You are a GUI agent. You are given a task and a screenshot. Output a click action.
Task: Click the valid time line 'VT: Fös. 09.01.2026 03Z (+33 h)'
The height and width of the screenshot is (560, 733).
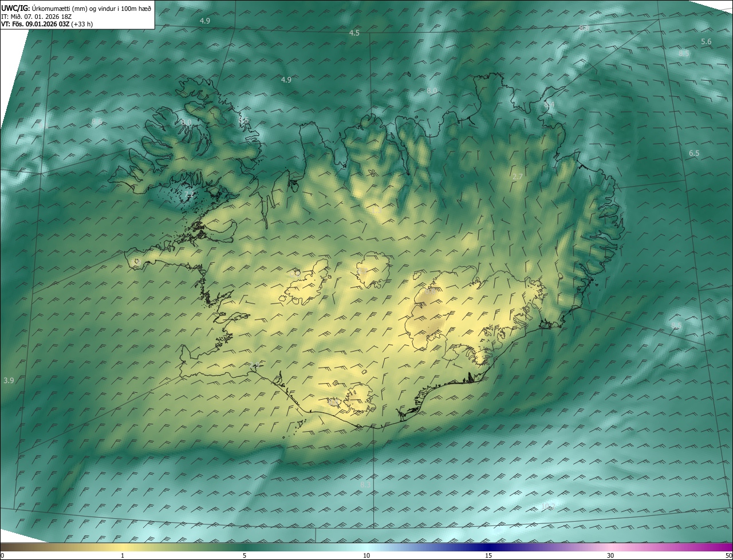point(47,24)
